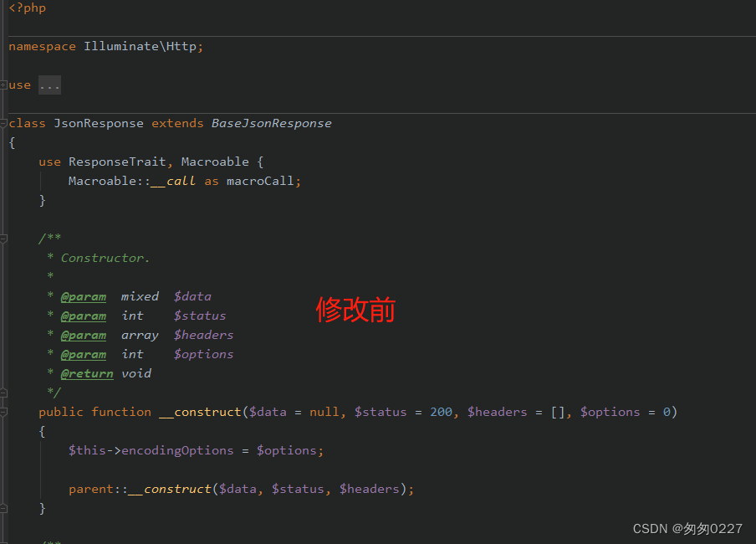Select the @param int $options link
Viewport: 756px width, 544px height.
[x=84, y=353]
